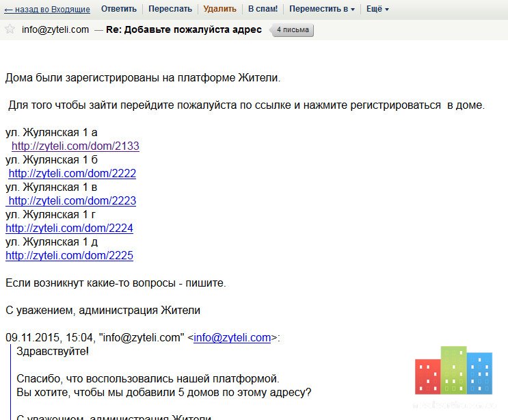Expand the Ещё more-actions menu
508x420 pixels.
377,9
